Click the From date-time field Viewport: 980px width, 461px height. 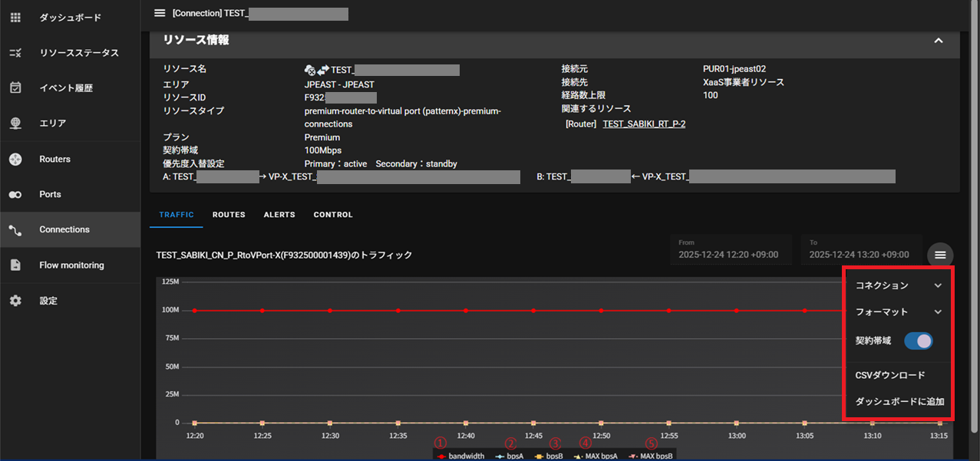click(730, 250)
